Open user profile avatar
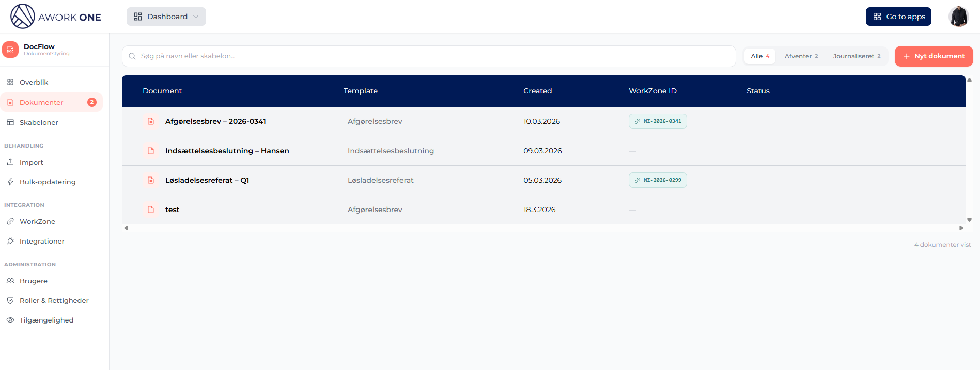The height and width of the screenshot is (370, 980). click(958, 17)
